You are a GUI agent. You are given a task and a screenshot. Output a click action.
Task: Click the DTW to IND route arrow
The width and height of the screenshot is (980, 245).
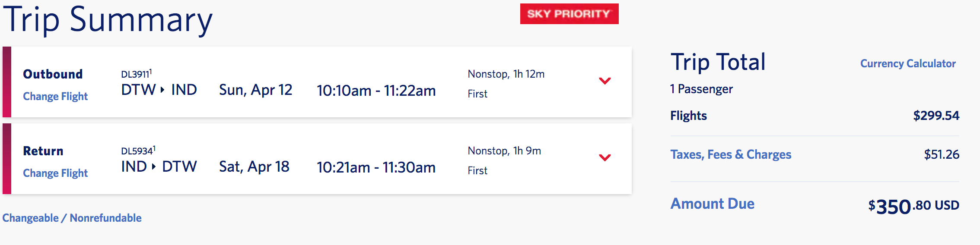tap(162, 90)
